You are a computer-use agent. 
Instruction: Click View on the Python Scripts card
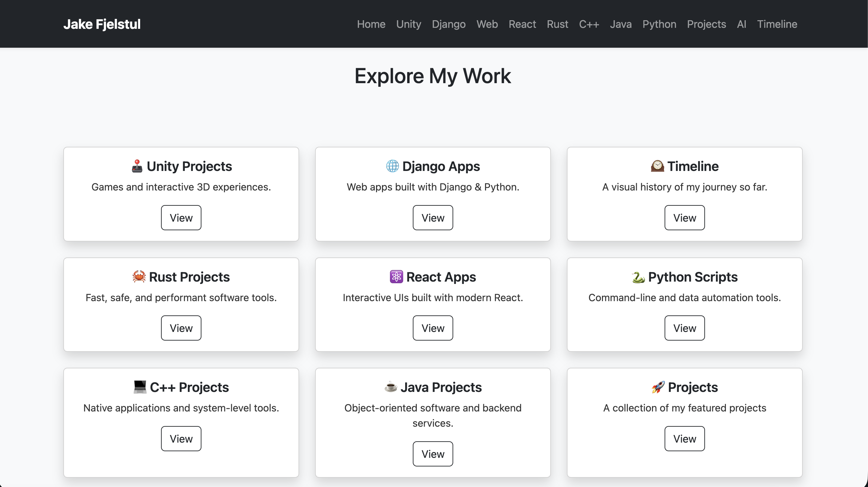684,328
